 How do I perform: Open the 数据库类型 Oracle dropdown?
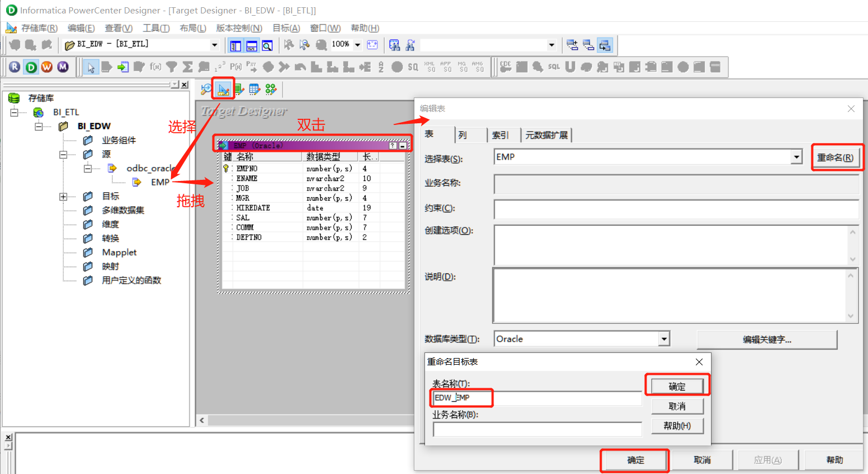point(664,339)
